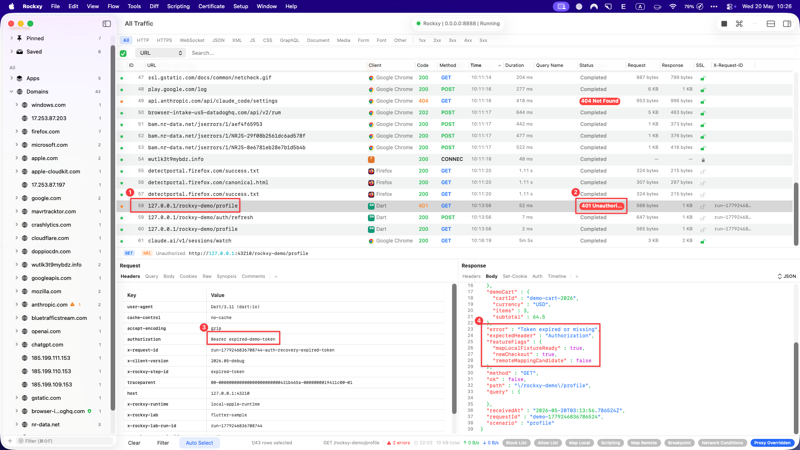This screenshot has width=800, height=450.
Task: Expand the google.com domain
Action: point(16,198)
